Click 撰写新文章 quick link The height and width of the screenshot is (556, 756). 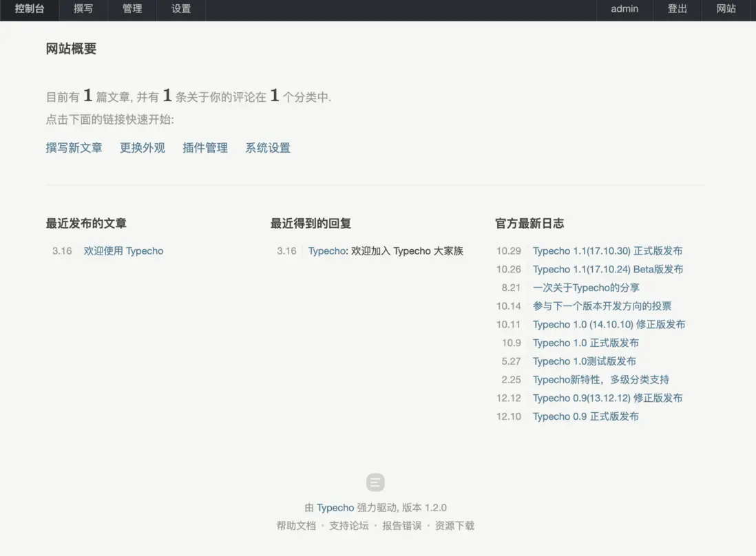click(x=74, y=147)
